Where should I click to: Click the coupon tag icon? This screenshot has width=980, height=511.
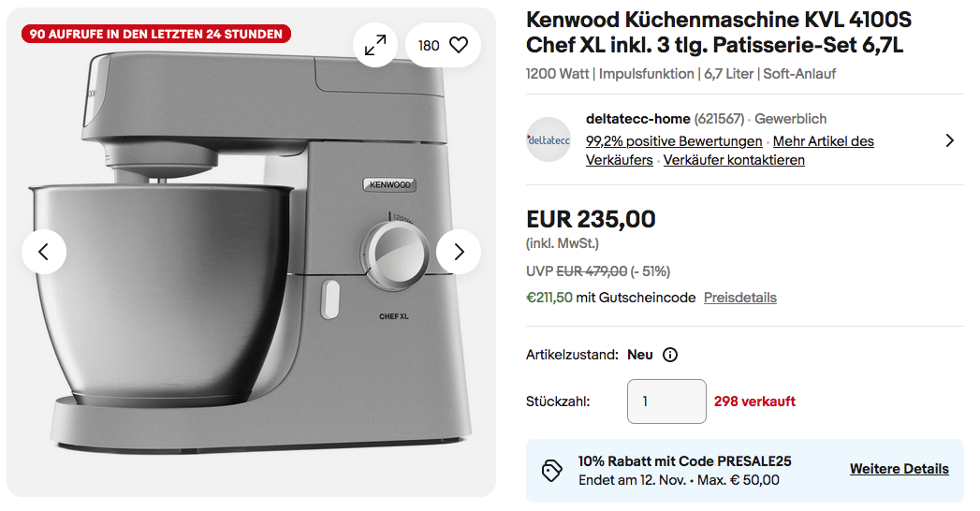coord(552,470)
